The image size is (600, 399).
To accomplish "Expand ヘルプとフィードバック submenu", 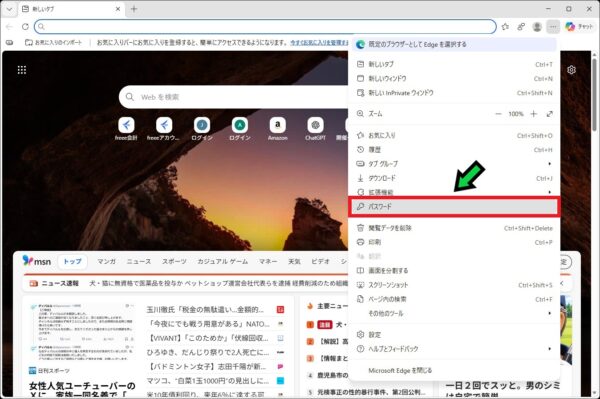I will 454,349.
